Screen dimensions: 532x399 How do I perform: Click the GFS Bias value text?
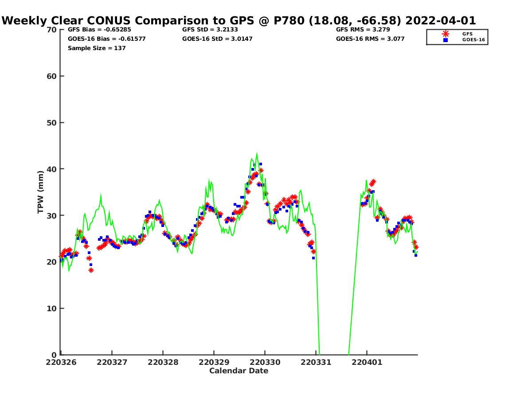(99, 30)
